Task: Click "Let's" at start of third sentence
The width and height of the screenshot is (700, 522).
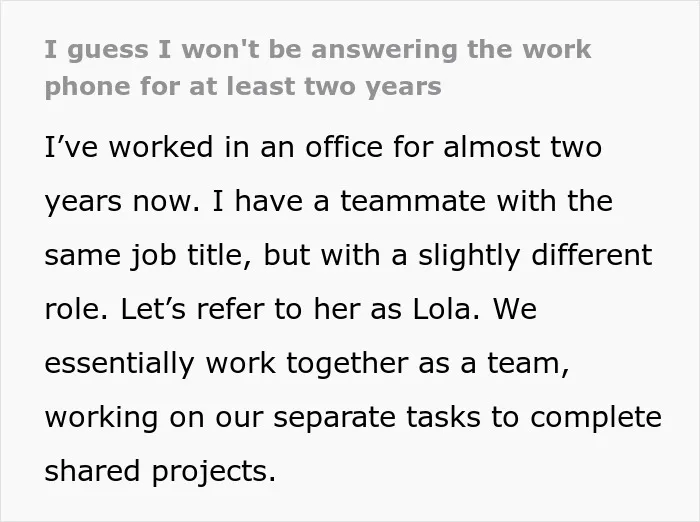Action: (153, 309)
